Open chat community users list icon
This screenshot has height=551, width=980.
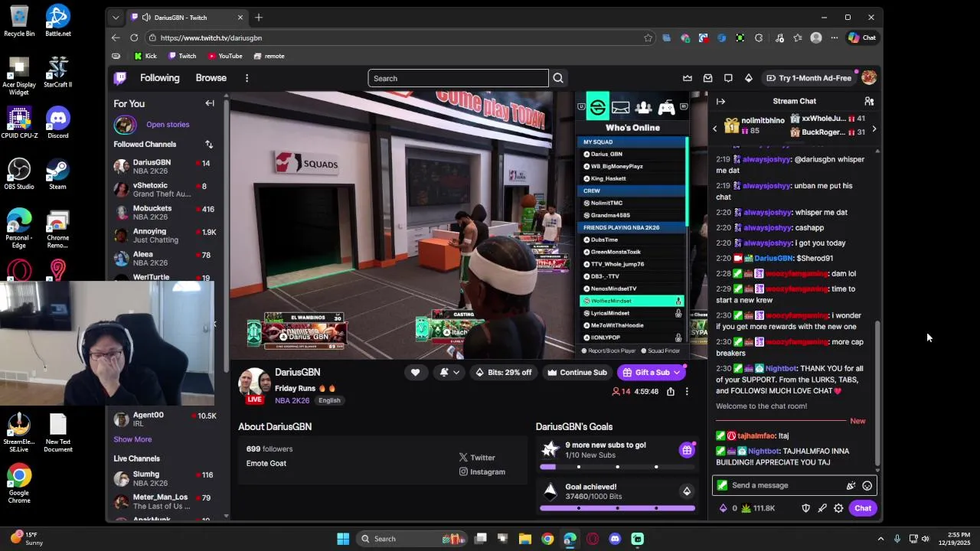(869, 101)
